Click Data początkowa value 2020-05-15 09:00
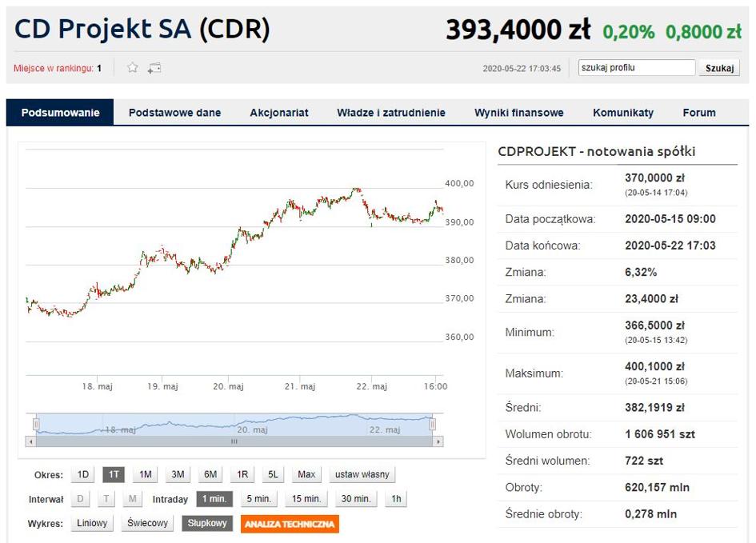The width and height of the screenshot is (756, 543). [x=670, y=219]
